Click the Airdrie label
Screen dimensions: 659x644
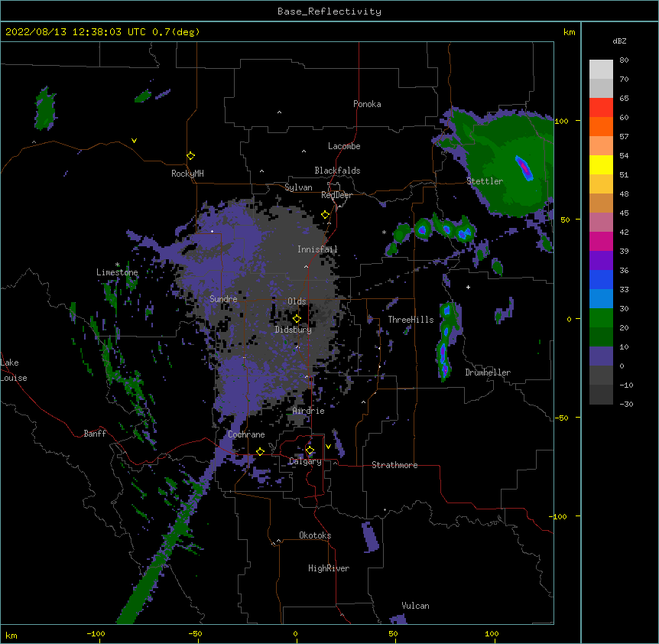(309, 411)
